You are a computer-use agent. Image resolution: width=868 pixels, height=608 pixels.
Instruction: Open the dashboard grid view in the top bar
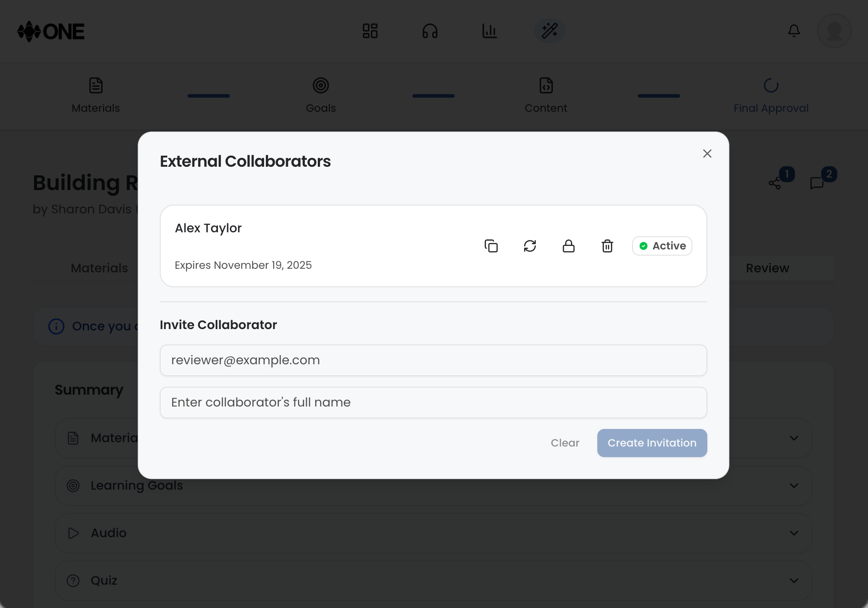(370, 31)
